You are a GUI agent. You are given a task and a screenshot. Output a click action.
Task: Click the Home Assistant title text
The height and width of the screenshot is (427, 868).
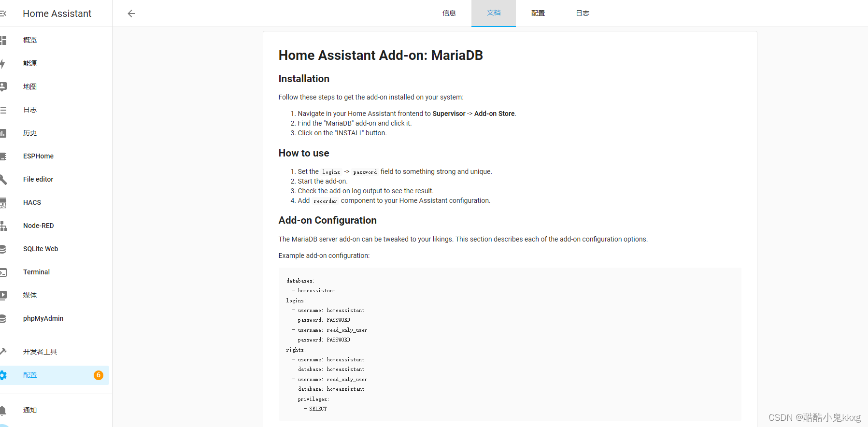coord(57,14)
